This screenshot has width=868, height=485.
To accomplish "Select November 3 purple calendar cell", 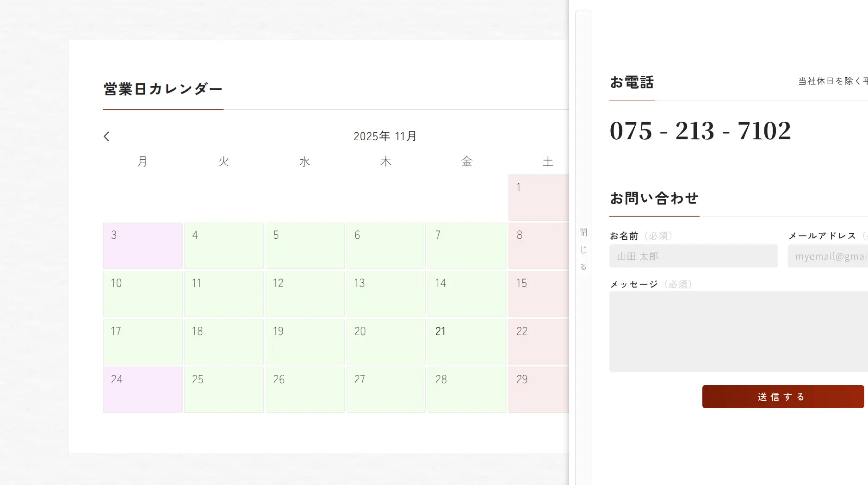I will (143, 246).
